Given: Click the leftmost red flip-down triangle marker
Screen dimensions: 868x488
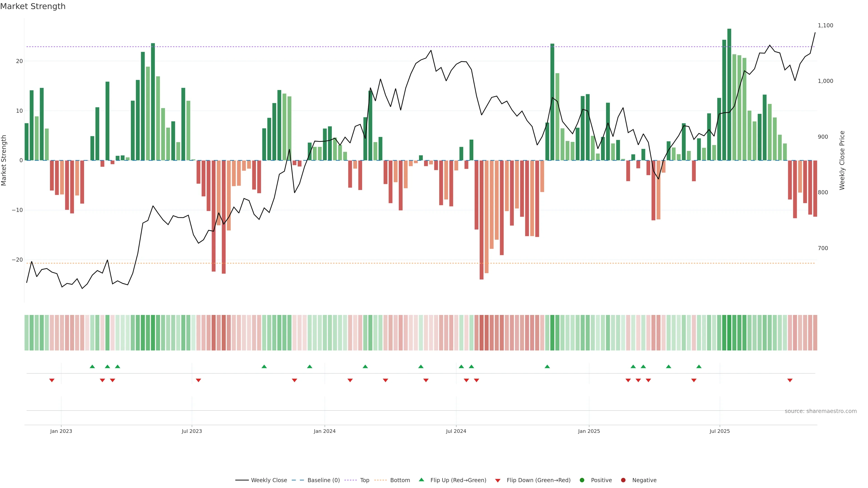Looking at the screenshot, I should click(x=52, y=380).
